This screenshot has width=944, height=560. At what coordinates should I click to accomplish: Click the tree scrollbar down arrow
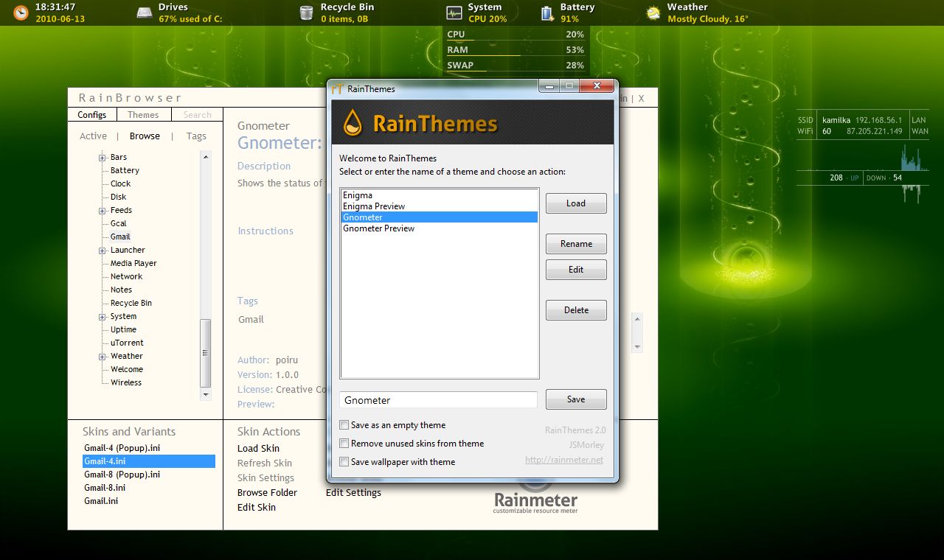click(206, 395)
